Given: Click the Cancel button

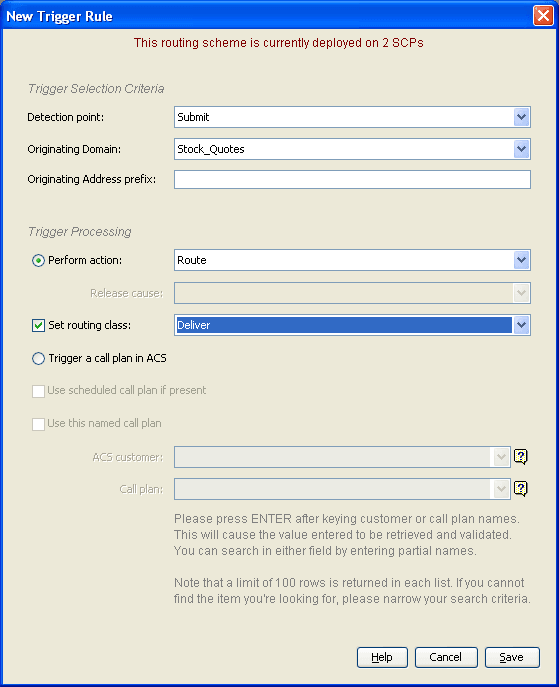Looking at the screenshot, I should (x=446, y=657).
